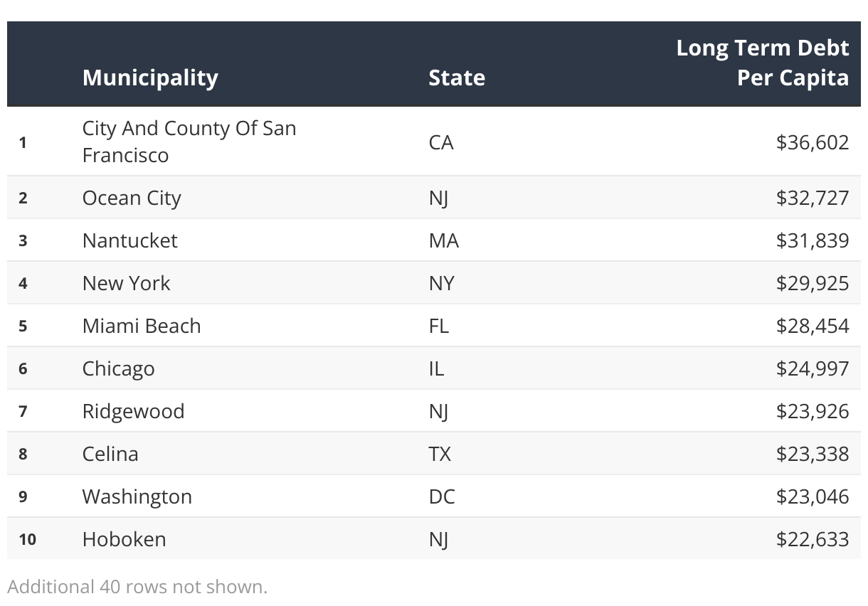Click the Miami Beach entry
Viewport: 868px width, 606px height.
point(142,326)
